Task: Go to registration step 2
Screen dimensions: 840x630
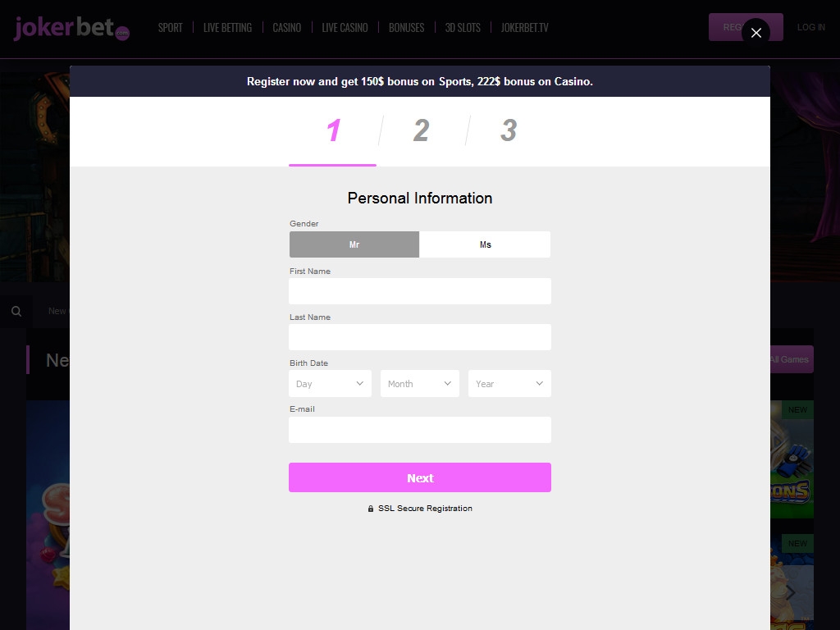Action: click(x=421, y=130)
